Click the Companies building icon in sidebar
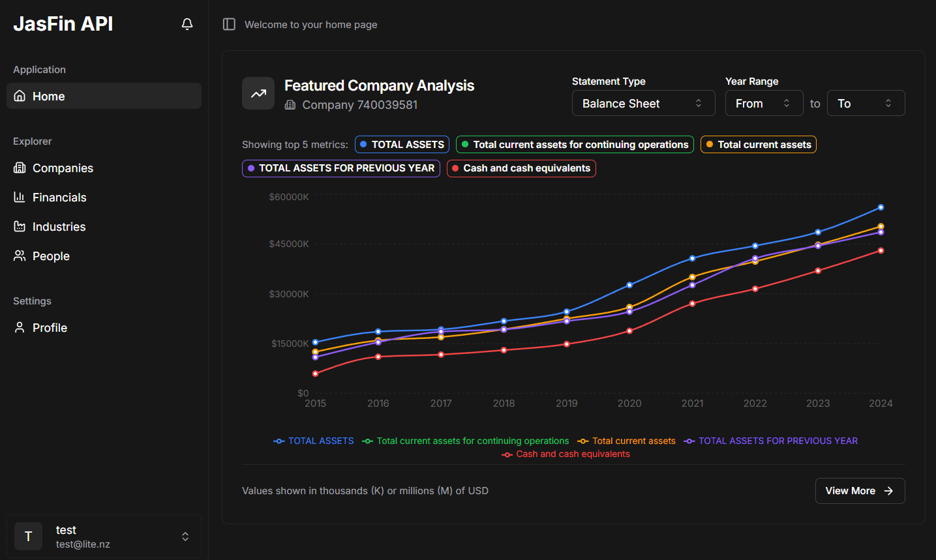 pos(20,168)
